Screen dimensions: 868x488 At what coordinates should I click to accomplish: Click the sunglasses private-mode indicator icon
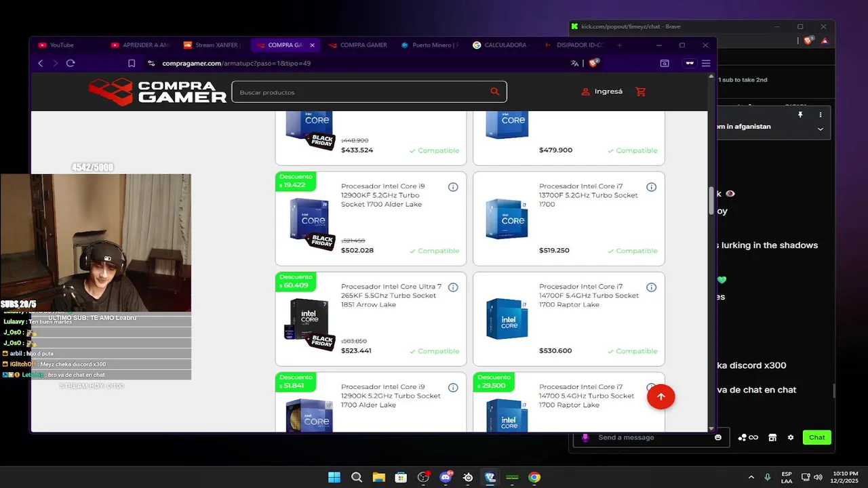690,63
